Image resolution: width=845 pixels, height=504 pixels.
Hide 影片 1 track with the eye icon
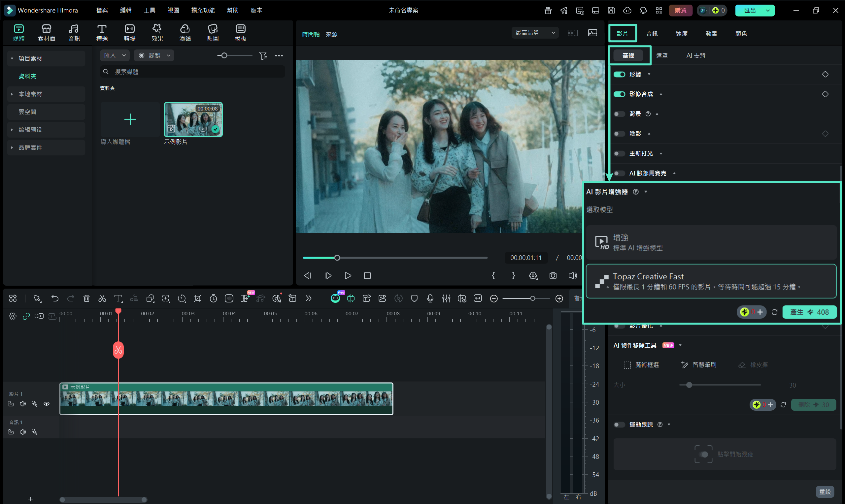(x=47, y=404)
